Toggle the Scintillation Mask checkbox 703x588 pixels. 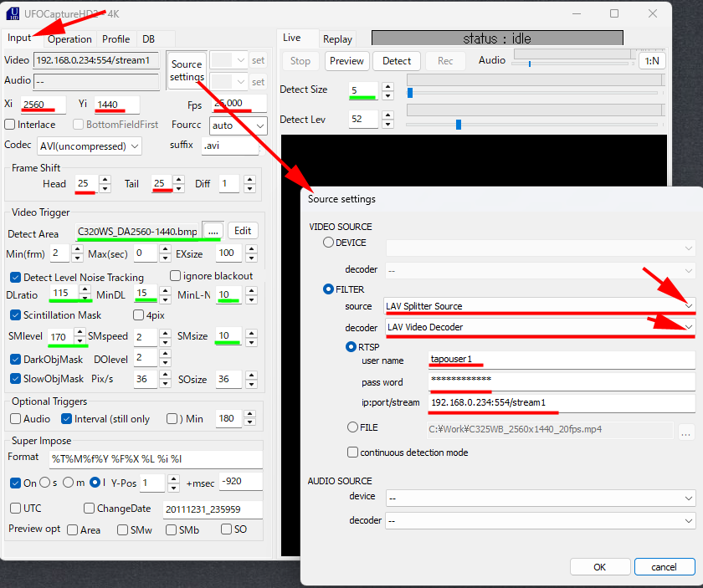click(16, 315)
